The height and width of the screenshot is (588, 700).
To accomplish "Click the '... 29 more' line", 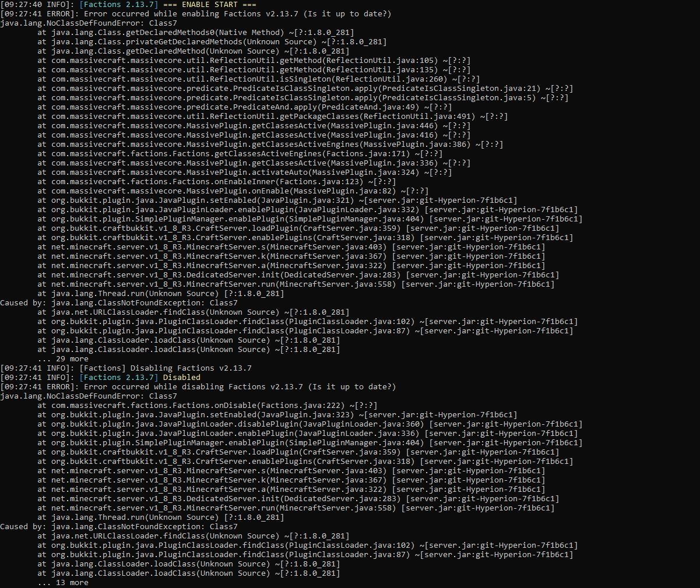I will click(x=63, y=358).
